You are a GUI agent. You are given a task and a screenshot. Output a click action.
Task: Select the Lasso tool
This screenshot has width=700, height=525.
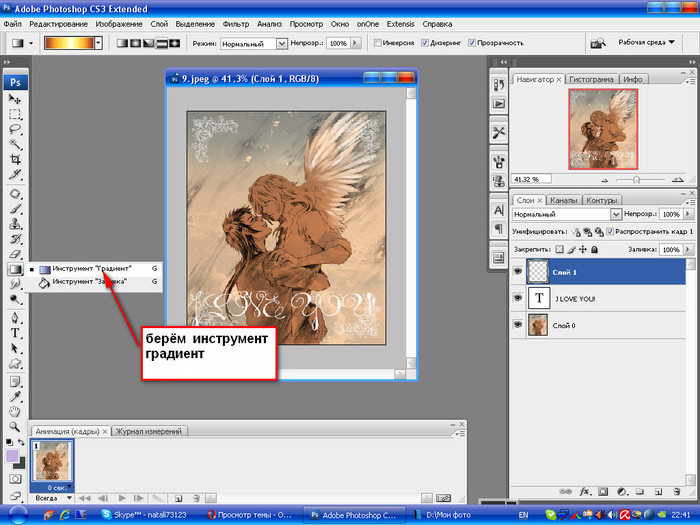coord(15,129)
